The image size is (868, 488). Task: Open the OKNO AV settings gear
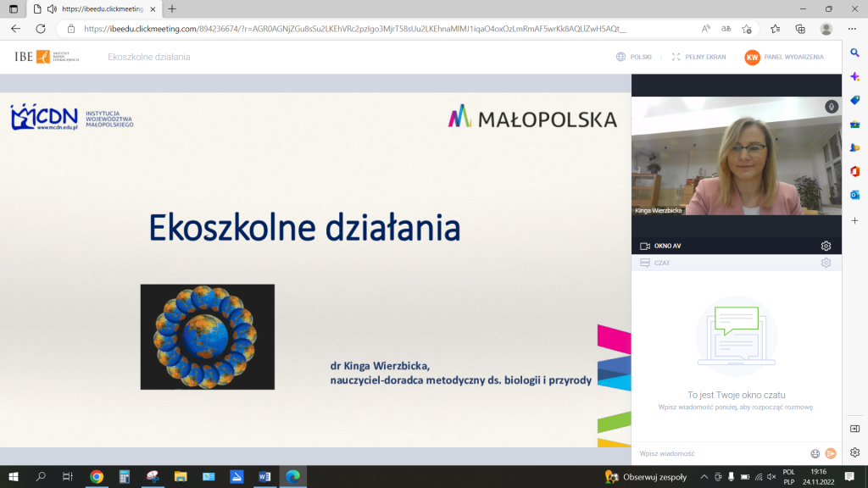pyautogui.click(x=826, y=245)
